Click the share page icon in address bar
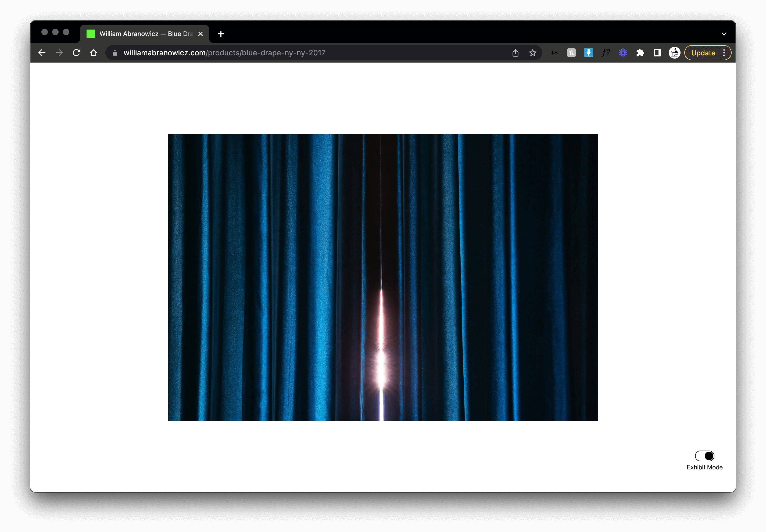 click(515, 53)
